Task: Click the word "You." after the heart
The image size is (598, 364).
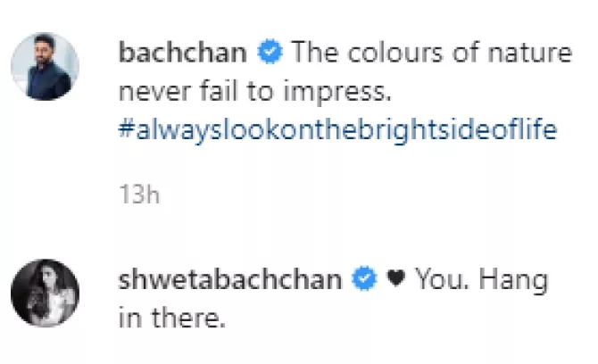Action: [x=439, y=280]
